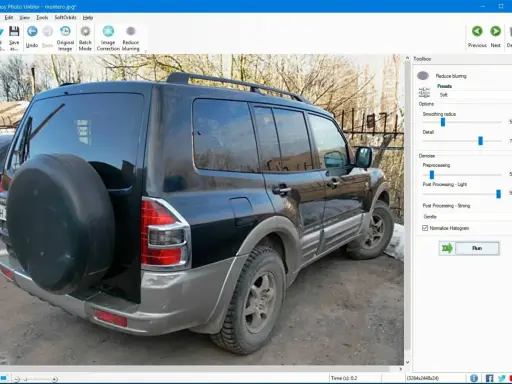Open the Post Processing Strong dropdown showing Gentle
This screenshot has height=384, width=512.
tap(467, 217)
